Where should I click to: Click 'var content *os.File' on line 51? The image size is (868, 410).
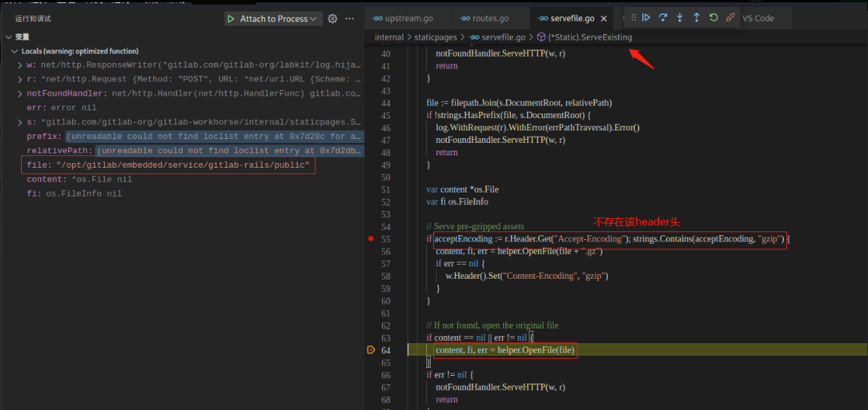point(462,189)
